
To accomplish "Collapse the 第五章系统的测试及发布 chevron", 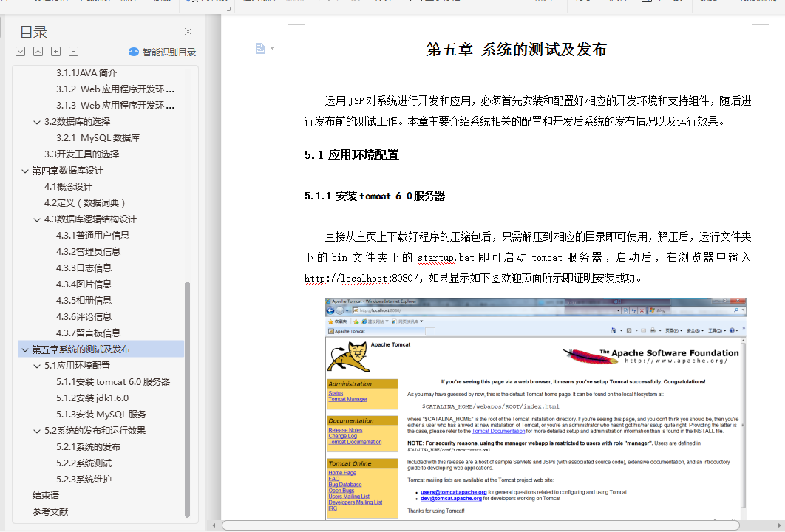I will [25, 349].
